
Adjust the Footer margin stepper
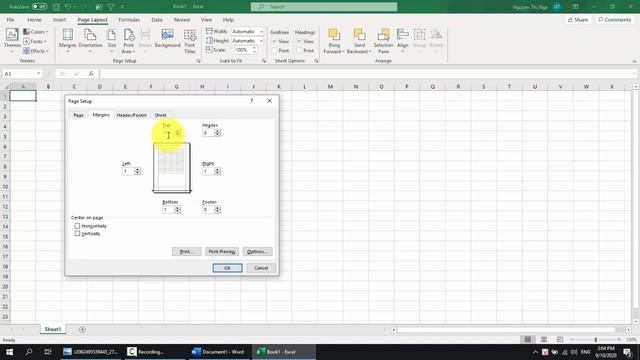coord(217,209)
